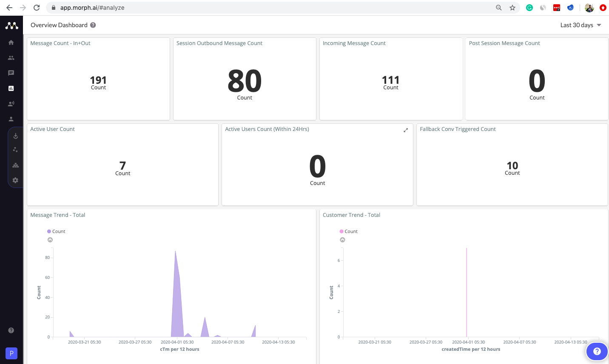Click the help icon beside Overview Dashboard
This screenshot has height=364, width=609.
click(x=93, y=25)
